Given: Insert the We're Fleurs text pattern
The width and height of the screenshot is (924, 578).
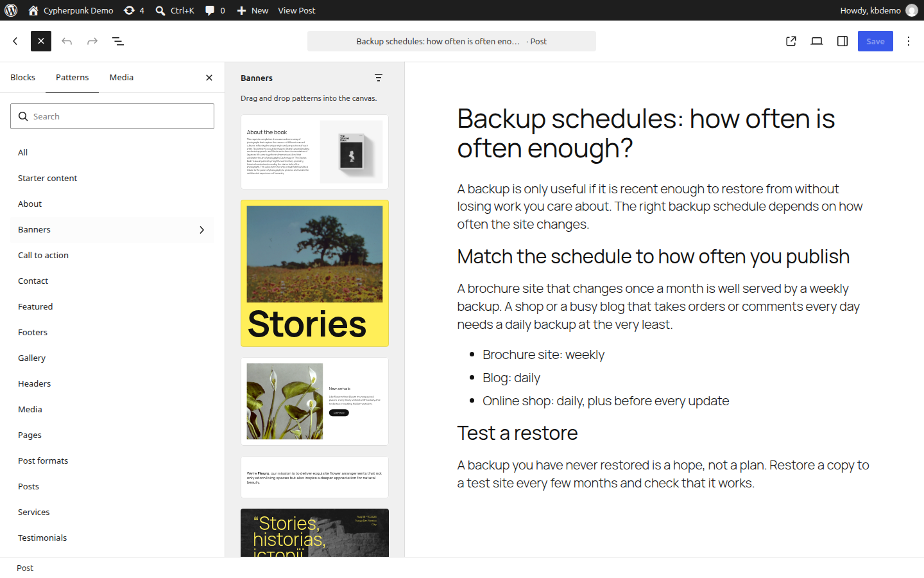Looking at the screenshot, I should coord(314,477).
